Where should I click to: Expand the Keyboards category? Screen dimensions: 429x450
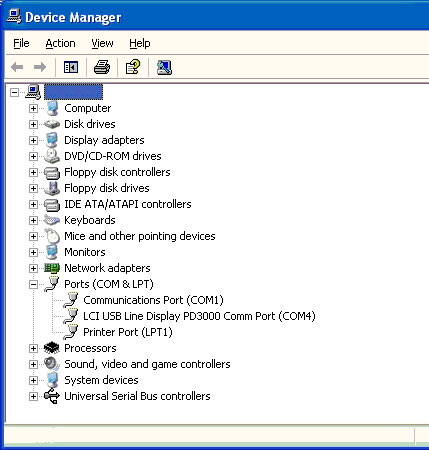coord(33,220)
